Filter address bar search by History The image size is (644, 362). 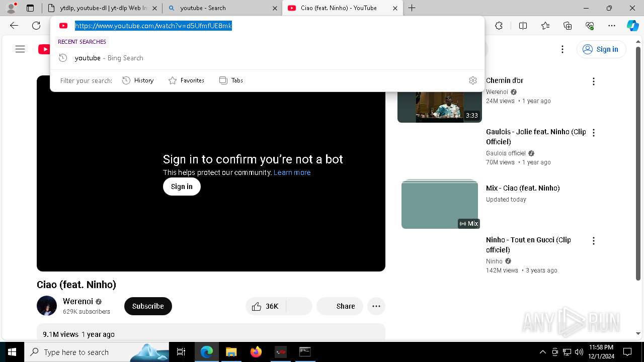[138, 80]
